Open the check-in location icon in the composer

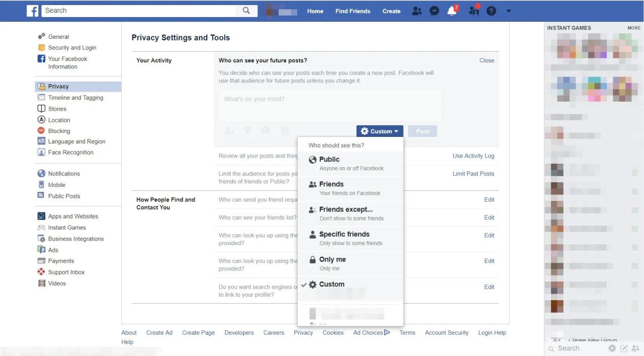[248, 130]
